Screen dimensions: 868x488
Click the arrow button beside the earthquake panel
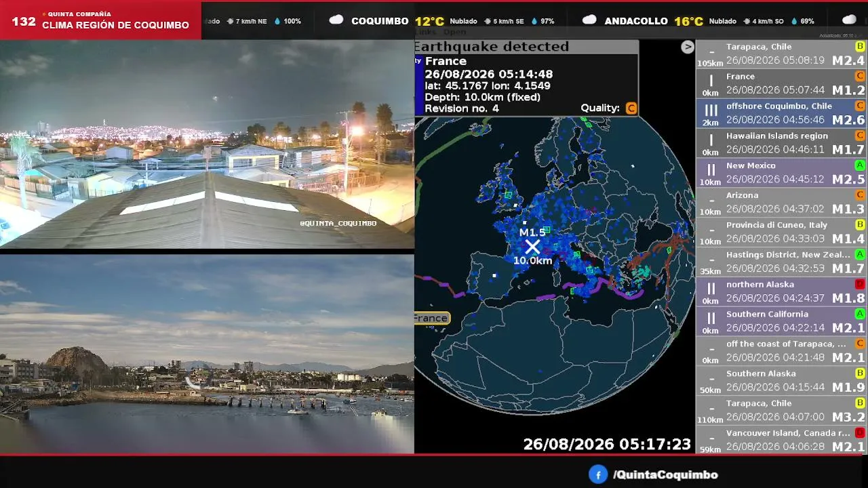pos(688,47)
